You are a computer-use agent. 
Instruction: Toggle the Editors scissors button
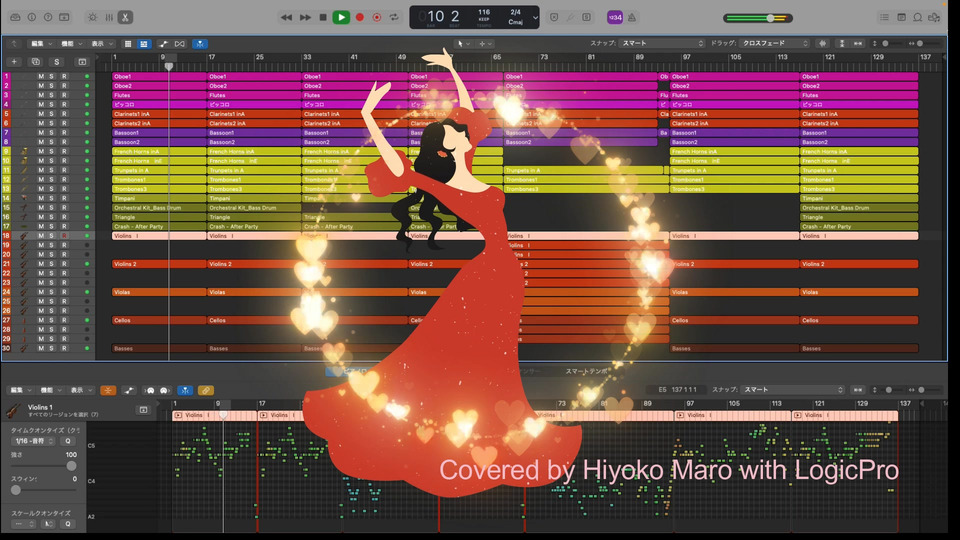tap(125, 17)
